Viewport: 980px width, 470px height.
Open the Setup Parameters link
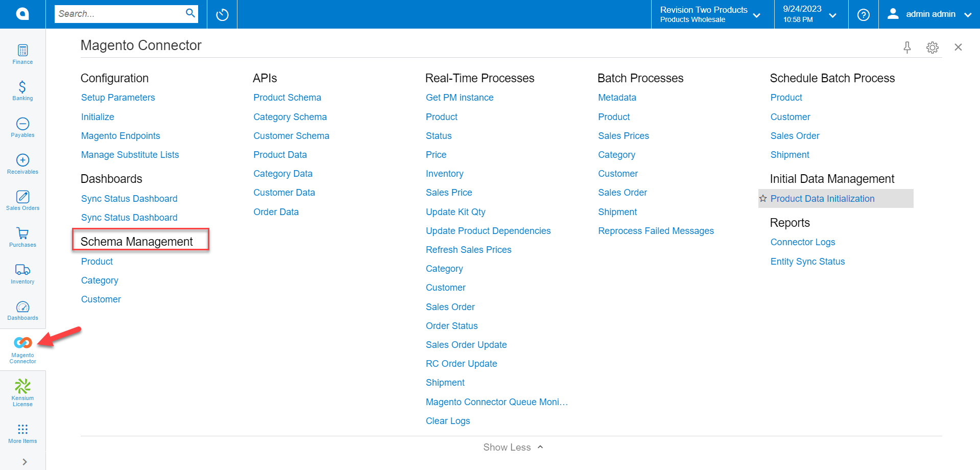118,97
